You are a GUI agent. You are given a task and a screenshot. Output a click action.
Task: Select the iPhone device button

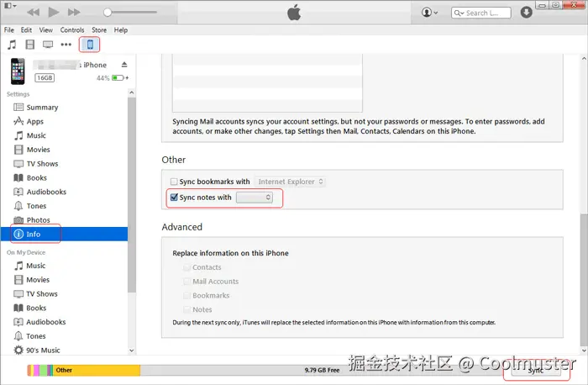(90, 45)
